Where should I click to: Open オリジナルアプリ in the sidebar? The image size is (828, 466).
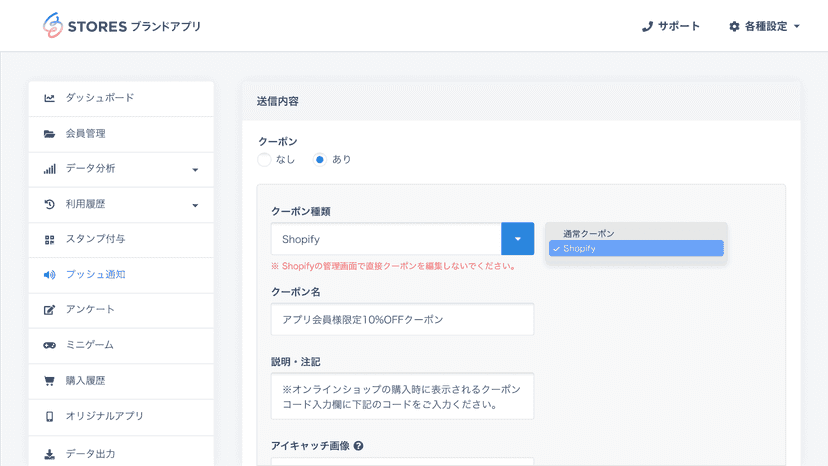point(121,417)
